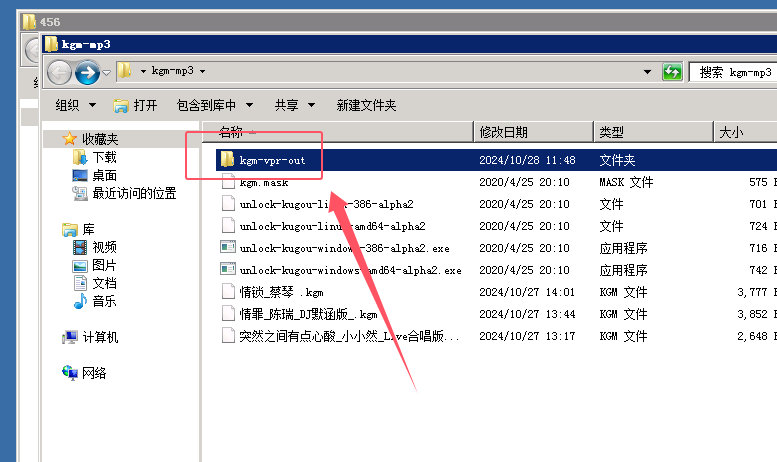This screenshot has height=462, width=777.
Task: Select 最近访问的位置 in favorites
Action: pos(134,193)
